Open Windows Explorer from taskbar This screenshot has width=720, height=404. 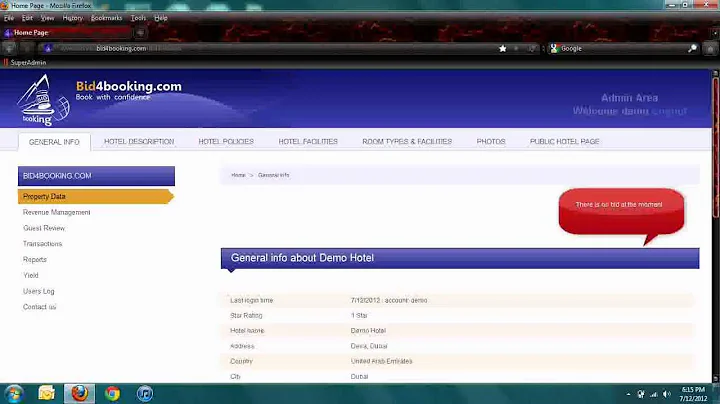coord(46,394)
